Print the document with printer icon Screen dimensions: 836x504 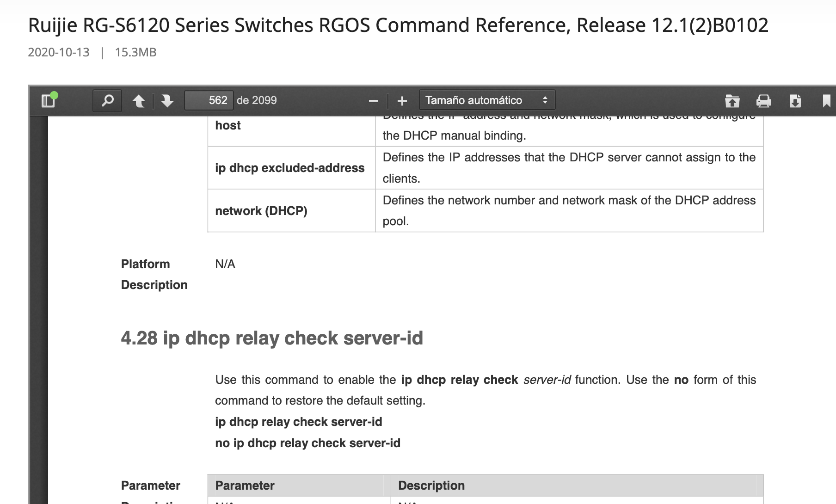tap(763, 101)
